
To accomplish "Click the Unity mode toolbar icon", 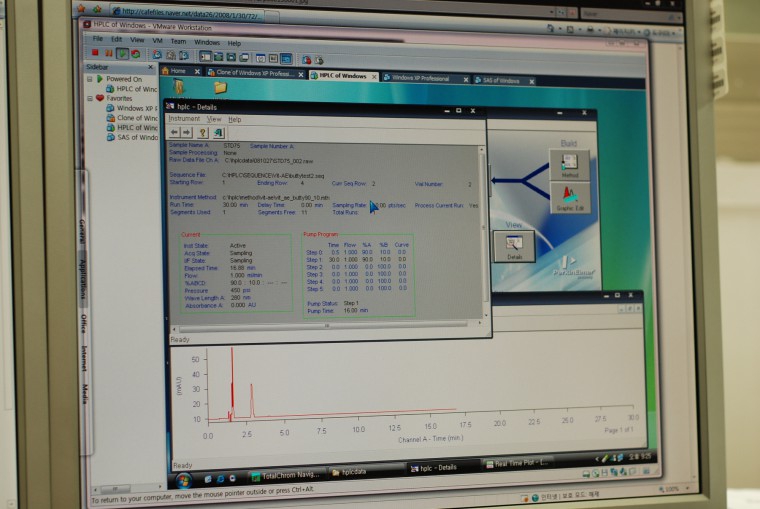I will pos(244,58).
